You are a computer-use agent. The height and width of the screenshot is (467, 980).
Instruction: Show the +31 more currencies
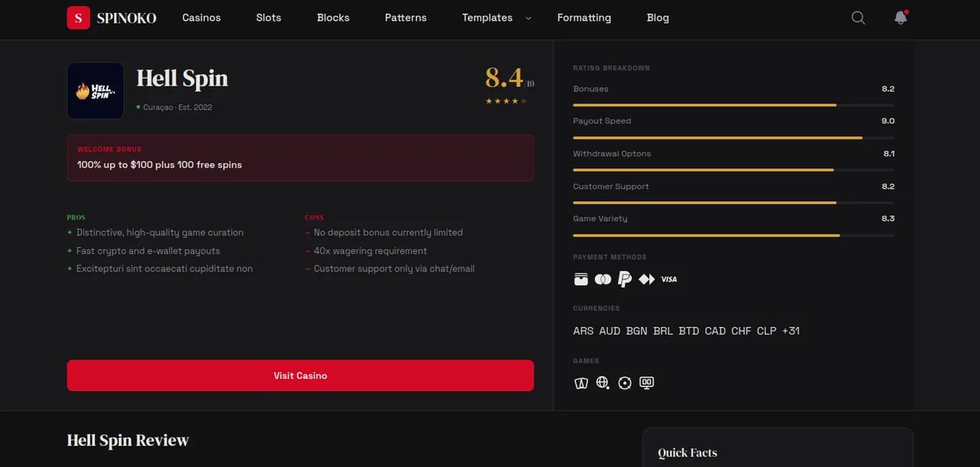pos(791,331)
